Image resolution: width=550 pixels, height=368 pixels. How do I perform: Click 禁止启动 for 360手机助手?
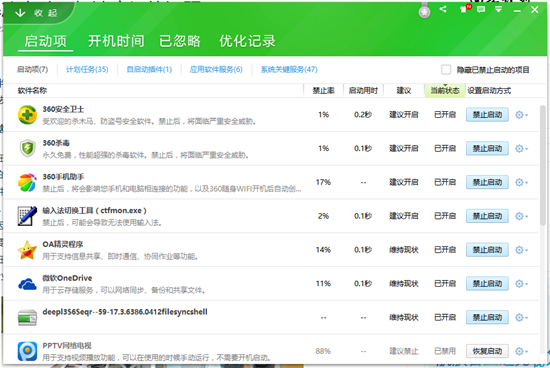tap(487, 182)
